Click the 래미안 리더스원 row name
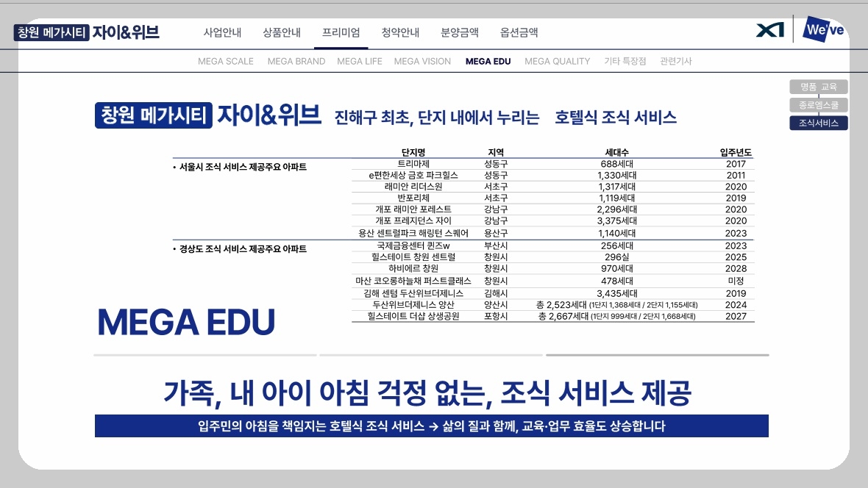 coord(413,187)
